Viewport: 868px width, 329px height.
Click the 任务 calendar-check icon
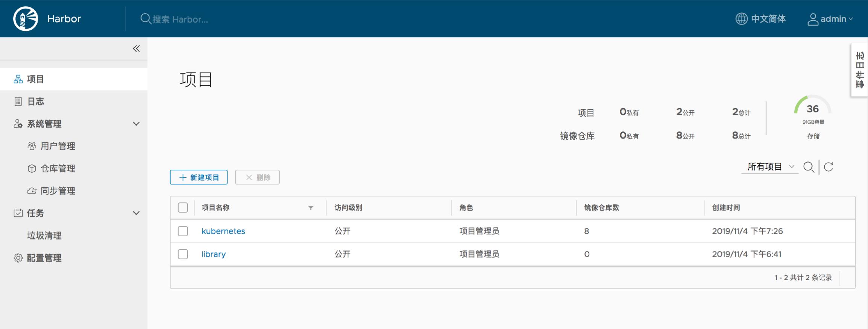coord(18,213)
